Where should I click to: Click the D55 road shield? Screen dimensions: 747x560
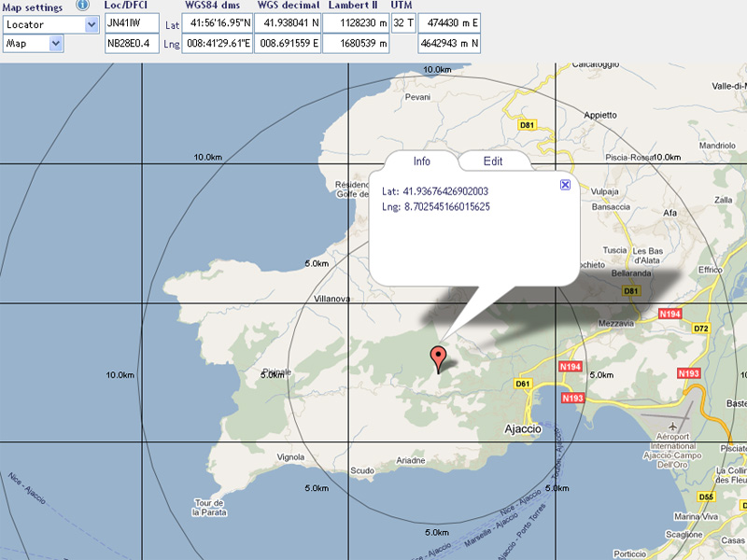click(706, 497)
